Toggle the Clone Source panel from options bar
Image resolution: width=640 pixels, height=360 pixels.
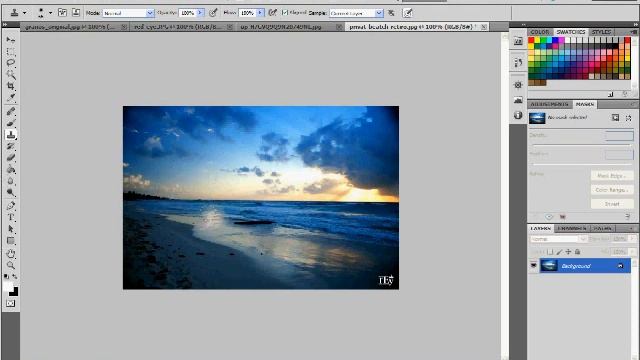click(x=76, y=13)
